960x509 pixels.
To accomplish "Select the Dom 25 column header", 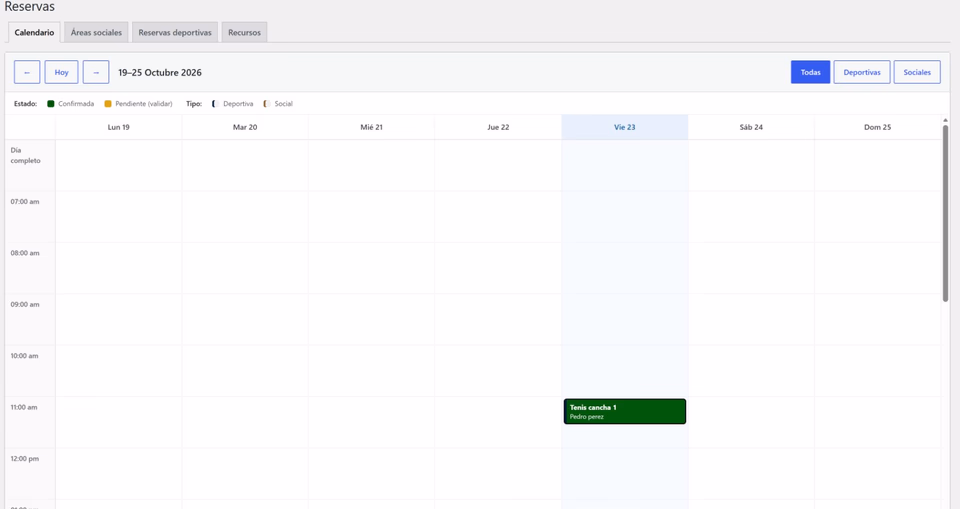I will click(877, 127).
